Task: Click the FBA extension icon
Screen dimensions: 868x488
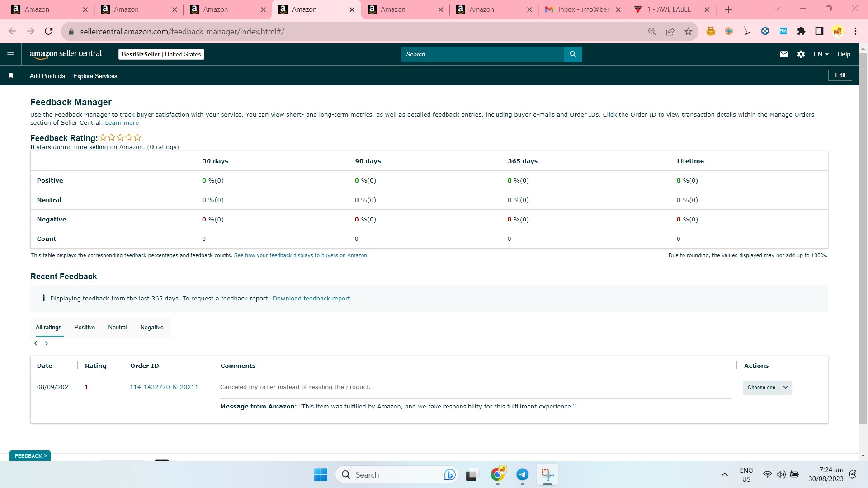Action: [783, 31]
